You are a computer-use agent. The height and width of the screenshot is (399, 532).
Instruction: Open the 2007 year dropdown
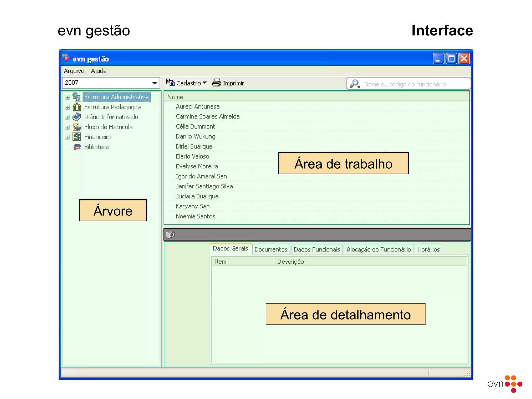[x=154, y=83]
